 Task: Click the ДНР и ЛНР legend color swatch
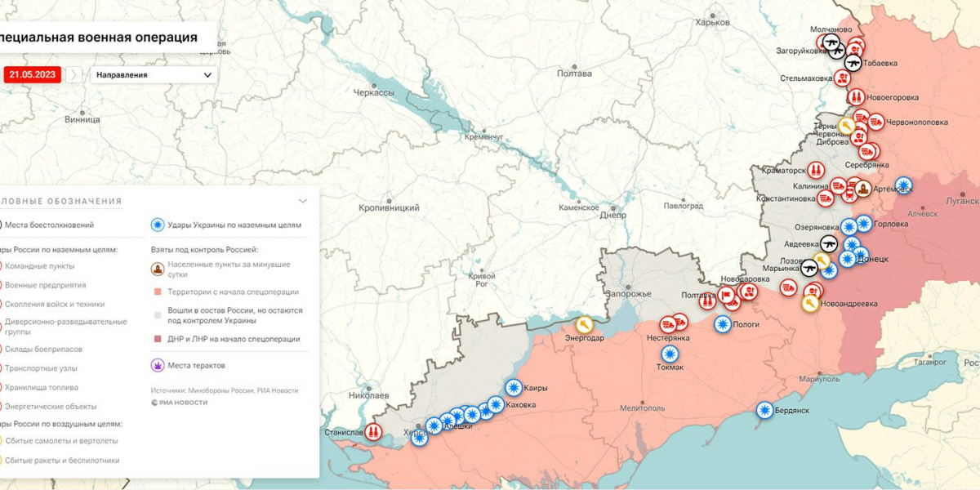click(158, 339)
